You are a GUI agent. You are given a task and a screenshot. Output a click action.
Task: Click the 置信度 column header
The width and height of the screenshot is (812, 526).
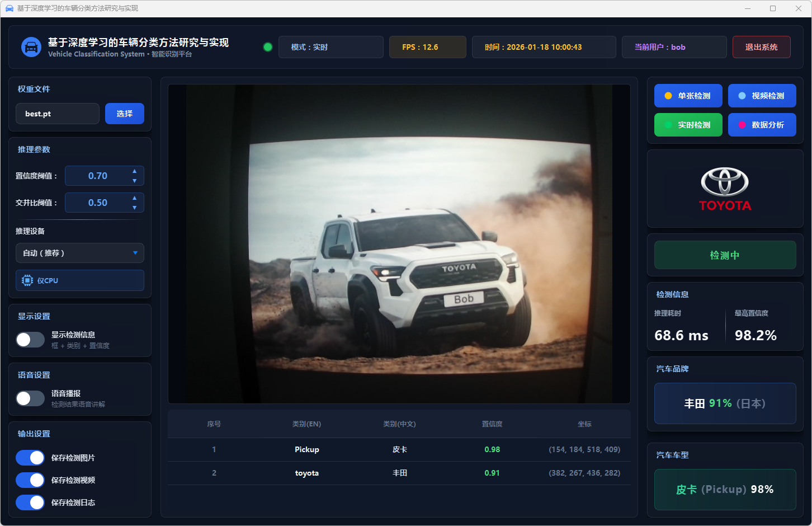(x=492, y=424)
